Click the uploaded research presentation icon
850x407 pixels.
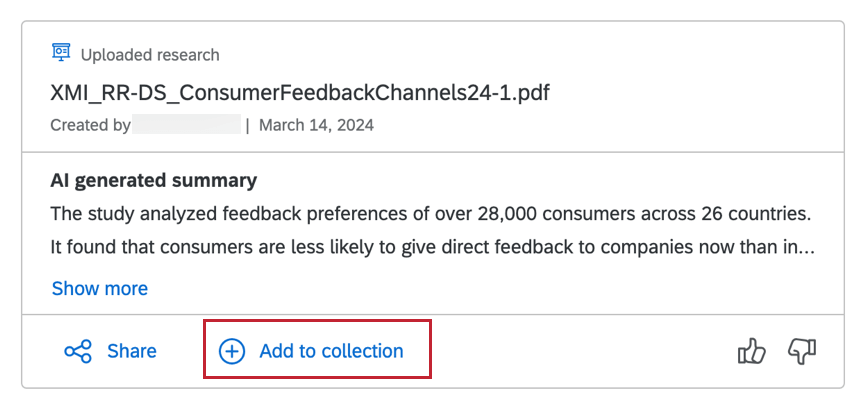[61, 53]
